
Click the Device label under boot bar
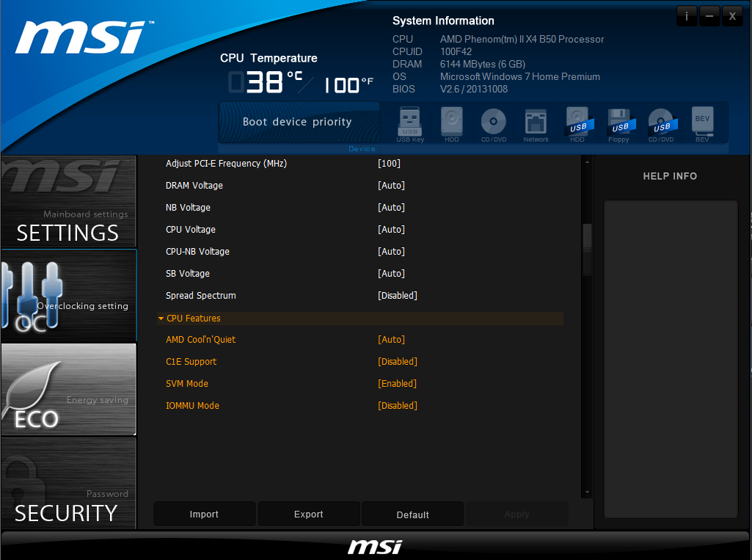click(x=362, y=149)
